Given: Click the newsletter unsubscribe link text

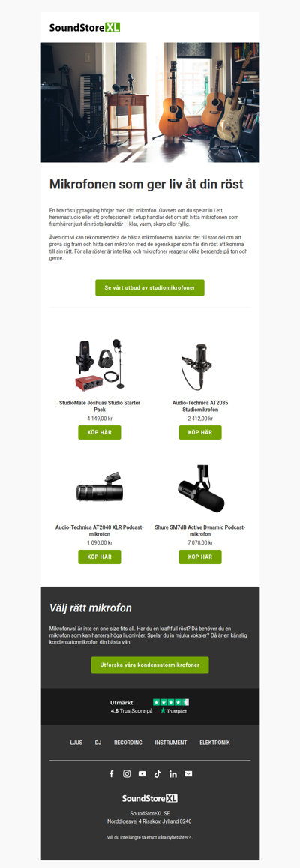Looking at the screenshot, I should coord(149,837).
